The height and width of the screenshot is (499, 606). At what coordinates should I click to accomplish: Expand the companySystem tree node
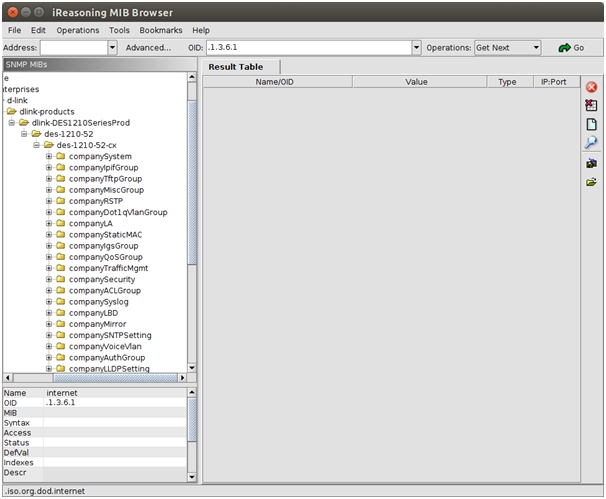tap(48, 157)
